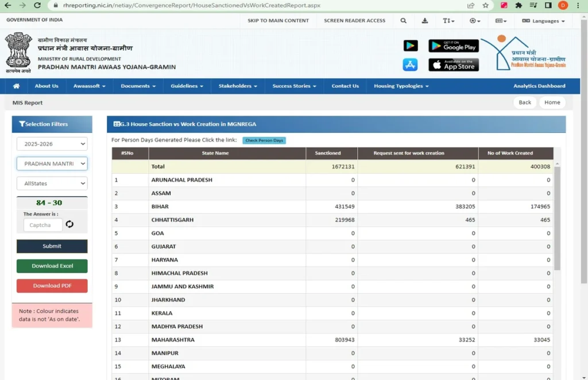This screenshot has width=588, height=380.
Task: Open the accessibility contrast dropdown
Action: (x=475, y=21)
